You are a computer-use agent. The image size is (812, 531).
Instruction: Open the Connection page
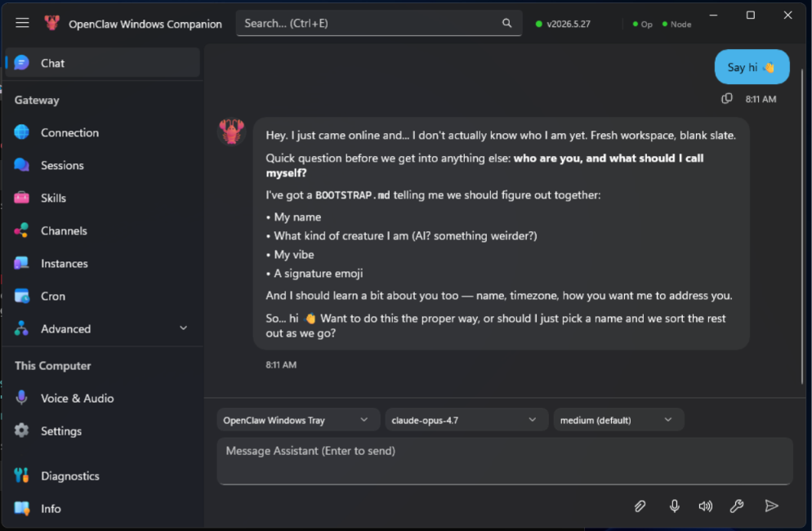[103, 132]
